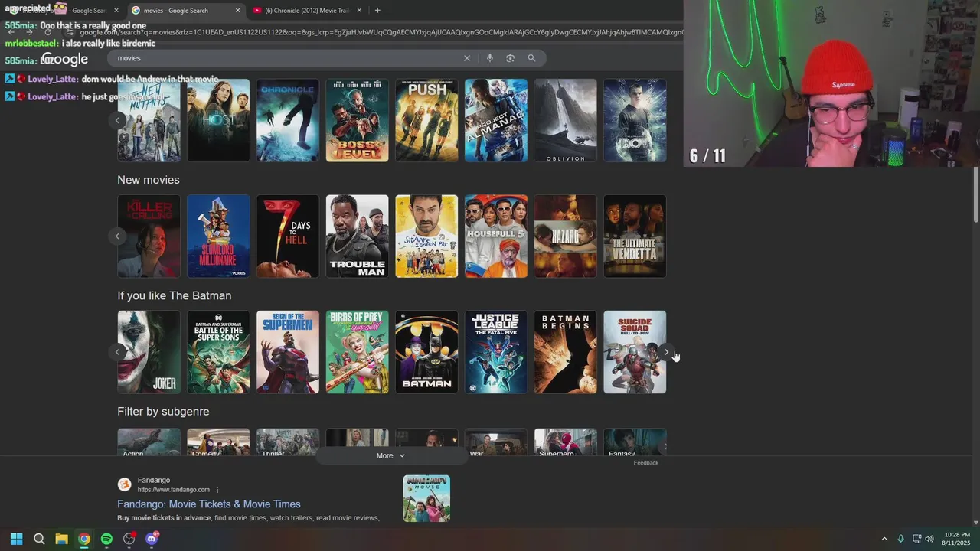Expand the More dropdown button
This screenshot has height=551, width=980.
coord(391,455)
